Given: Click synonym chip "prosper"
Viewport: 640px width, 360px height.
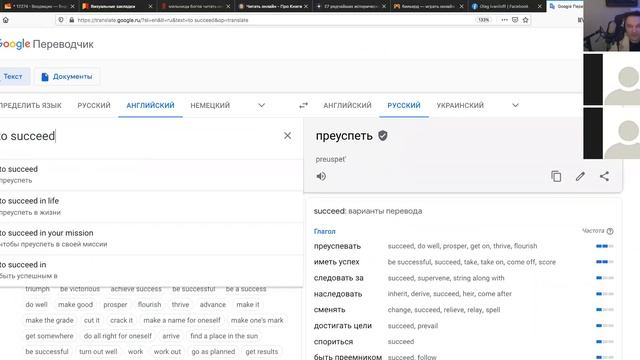Looking at the screenshot, I should (115, 304).
